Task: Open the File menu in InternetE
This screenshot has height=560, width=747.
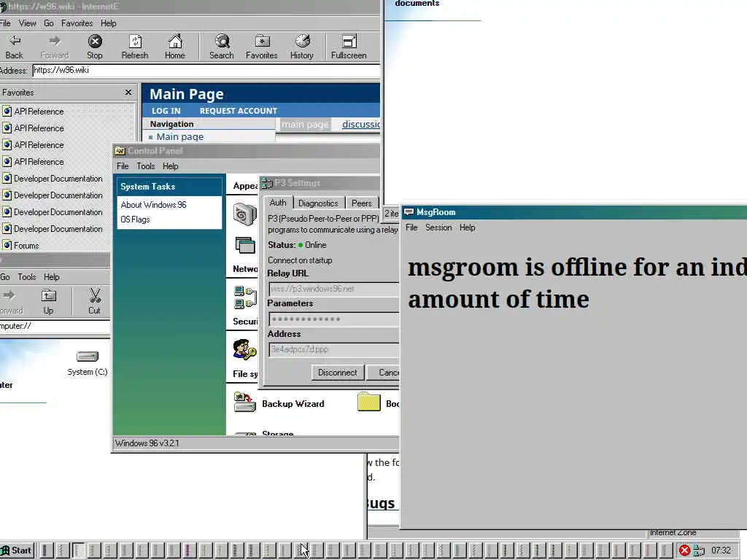Action: pos(5,23)
